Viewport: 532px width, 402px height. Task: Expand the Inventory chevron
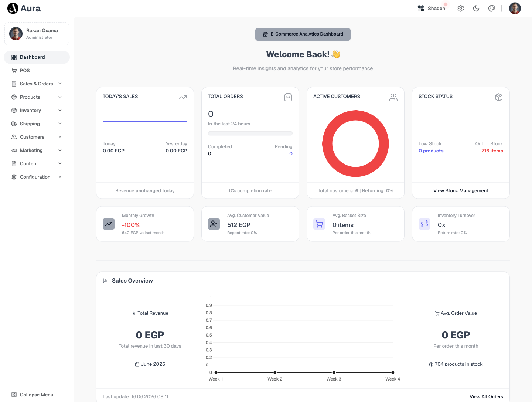coord(60,110)
